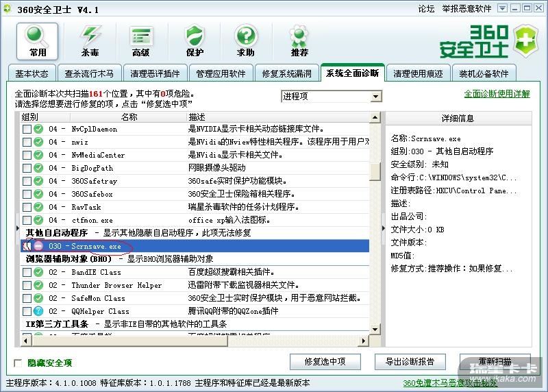Click the 修复选中项 button
The width and height of the screenshot is (548, 392).
coord(325,362)
